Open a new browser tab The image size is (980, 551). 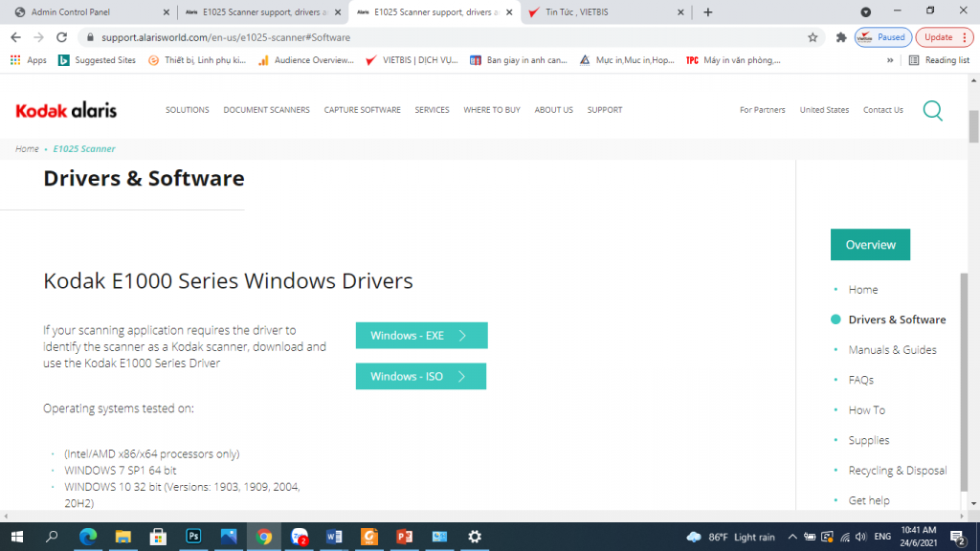click(708, 12)
